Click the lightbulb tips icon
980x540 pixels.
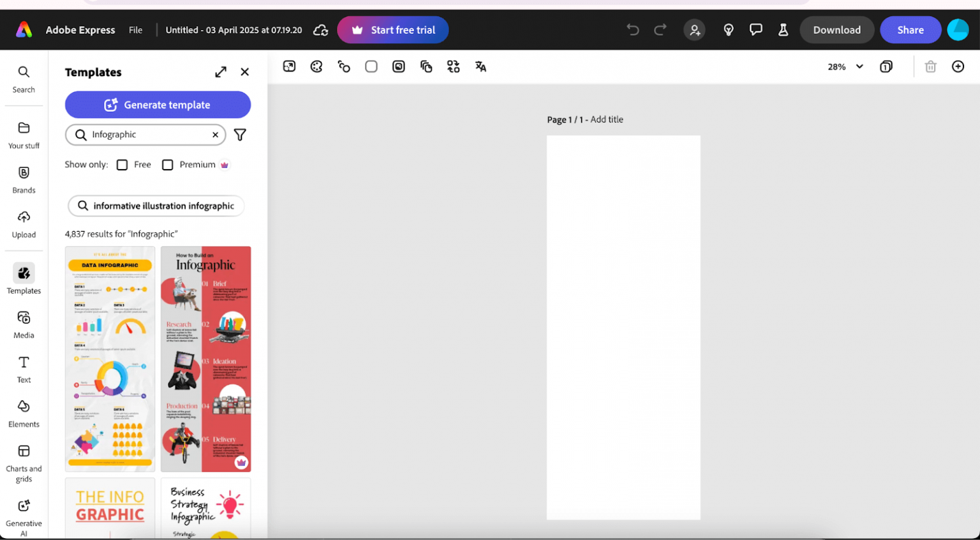coord(728,29)
